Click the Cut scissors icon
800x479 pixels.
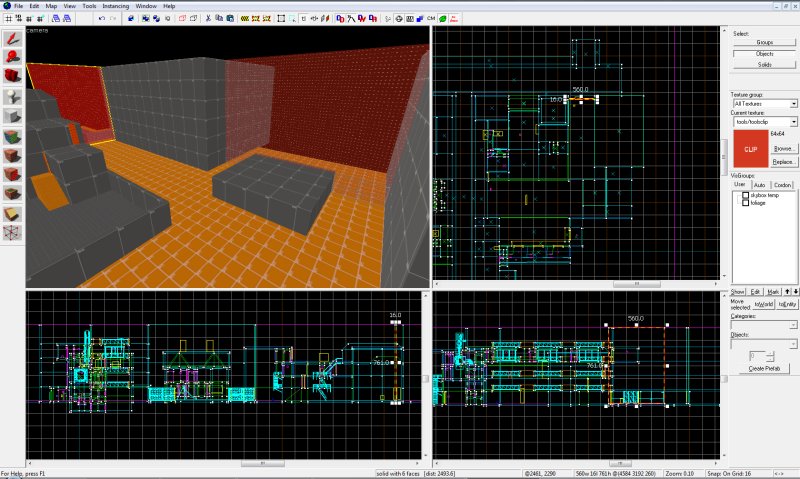208,18
